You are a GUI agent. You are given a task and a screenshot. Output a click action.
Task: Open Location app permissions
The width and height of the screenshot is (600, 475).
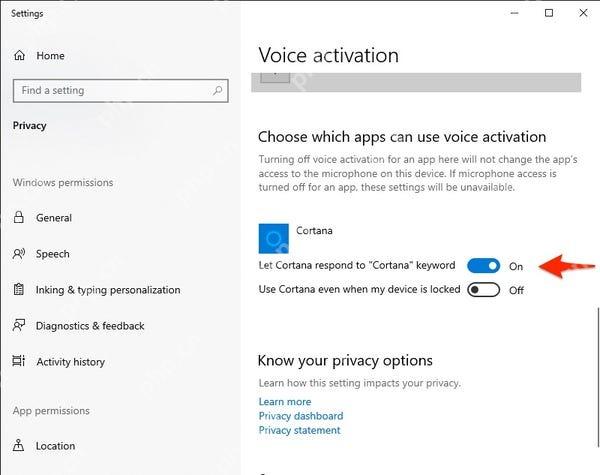coord(55,446)
